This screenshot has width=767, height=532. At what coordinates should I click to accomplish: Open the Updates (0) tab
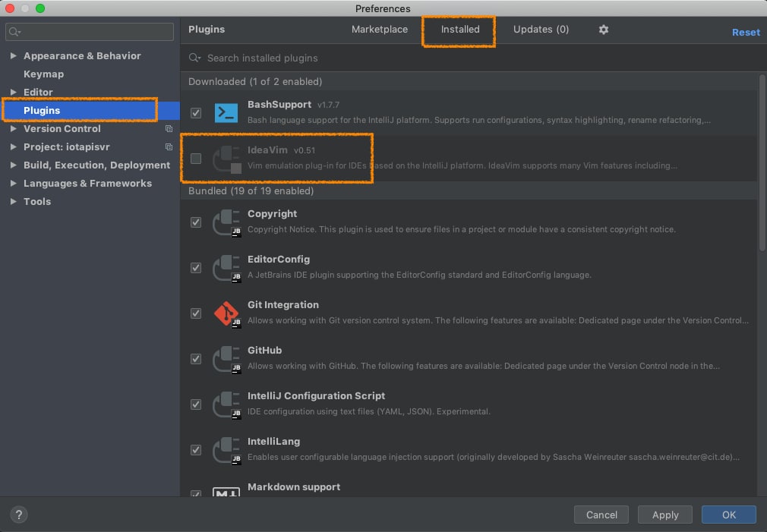pos(541,30)
